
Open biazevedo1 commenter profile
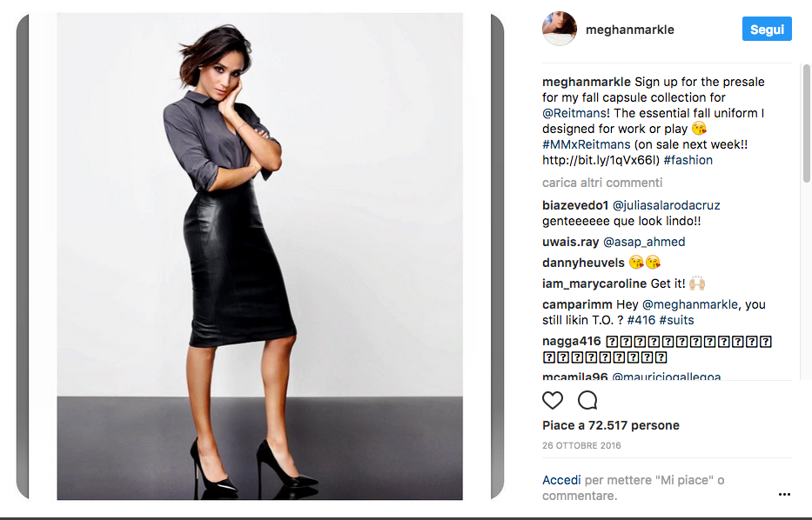(x=574, y=205)
